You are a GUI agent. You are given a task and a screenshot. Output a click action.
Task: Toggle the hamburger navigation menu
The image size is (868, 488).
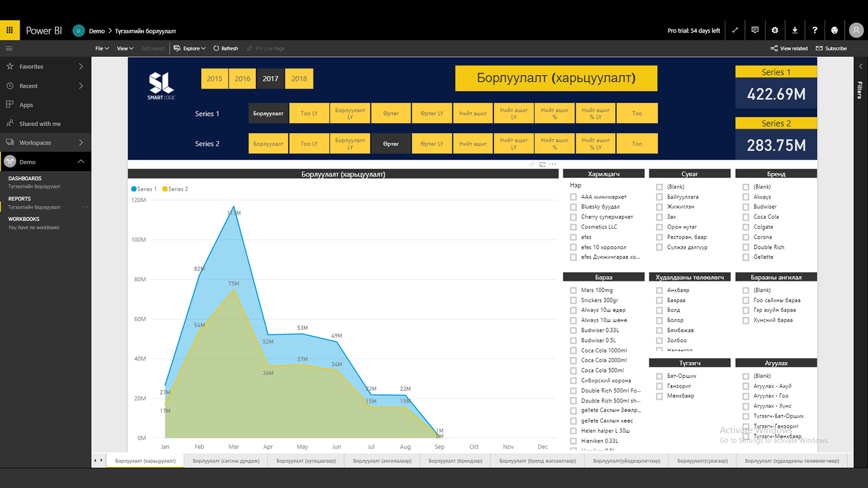click(9, 48)
